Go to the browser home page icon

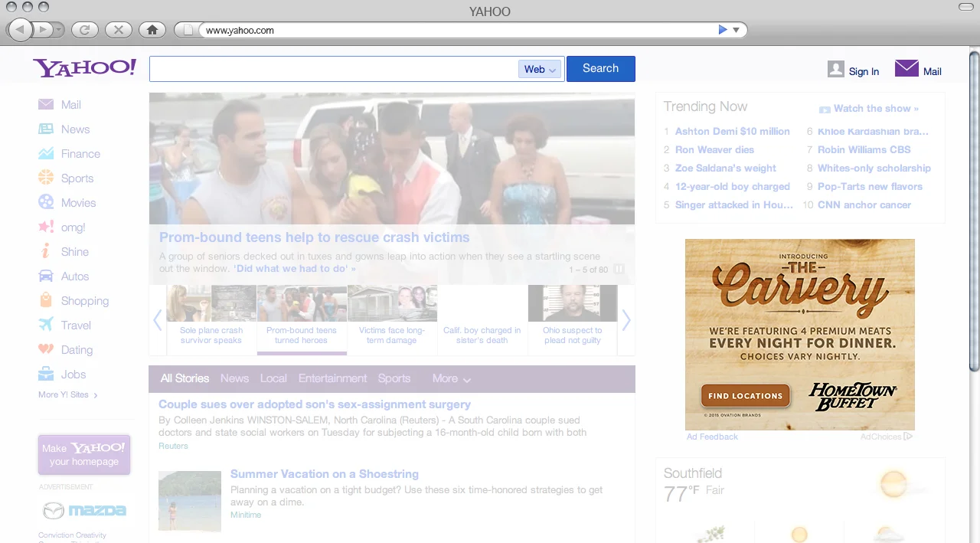[x=152, y=30]
